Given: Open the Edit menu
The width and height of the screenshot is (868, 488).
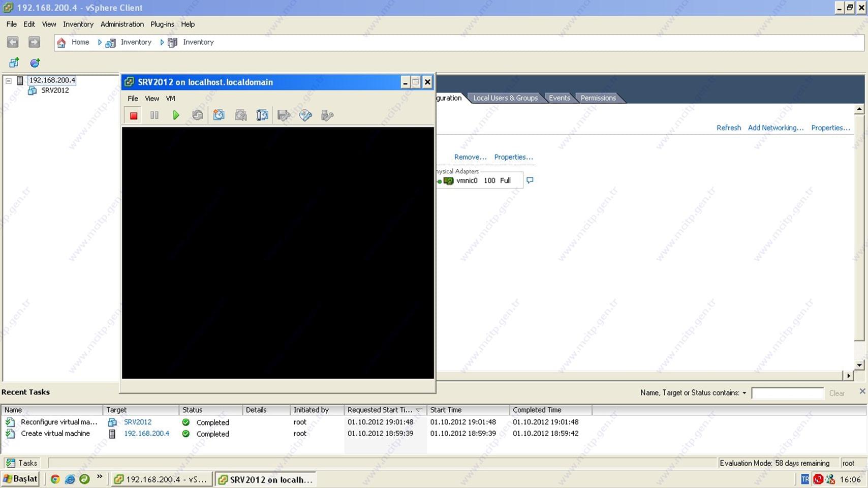Looking at the screenshot, I should (x=29, y=24).
